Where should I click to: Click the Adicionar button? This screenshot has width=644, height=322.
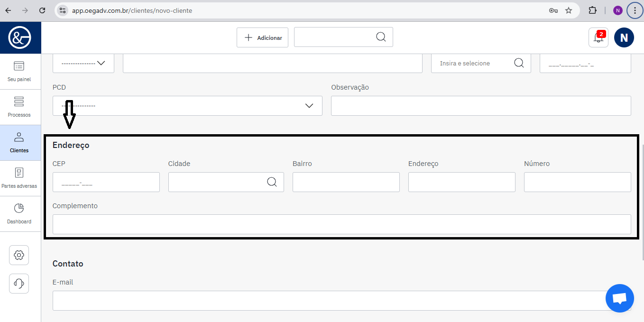point(262,37)
